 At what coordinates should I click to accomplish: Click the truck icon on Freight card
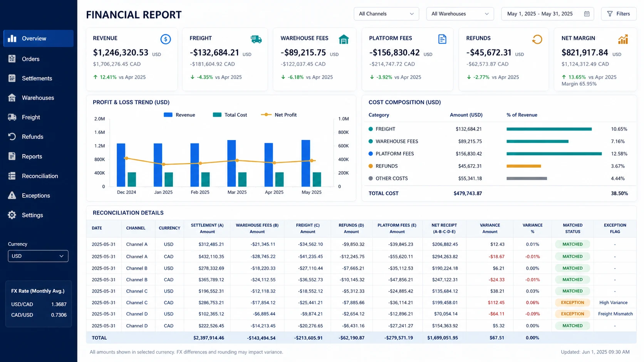pyautogui.click(x=256, y=39)
